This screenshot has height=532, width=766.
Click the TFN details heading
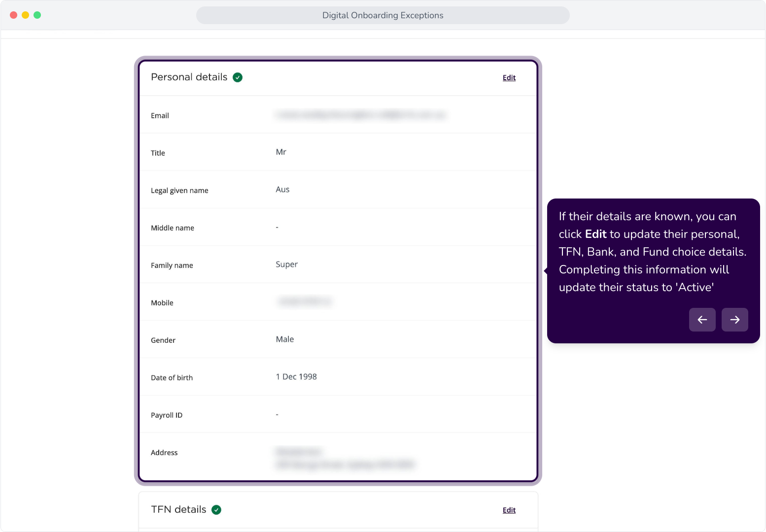[178, 510]
